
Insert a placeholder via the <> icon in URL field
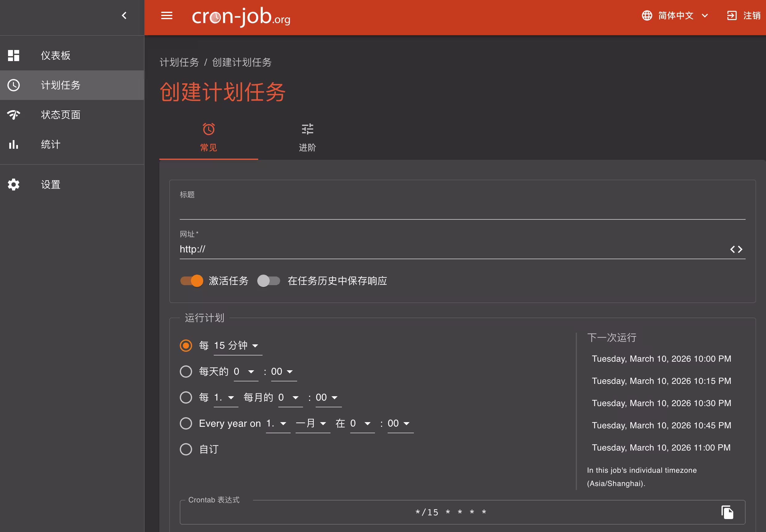tap(736, 249)
